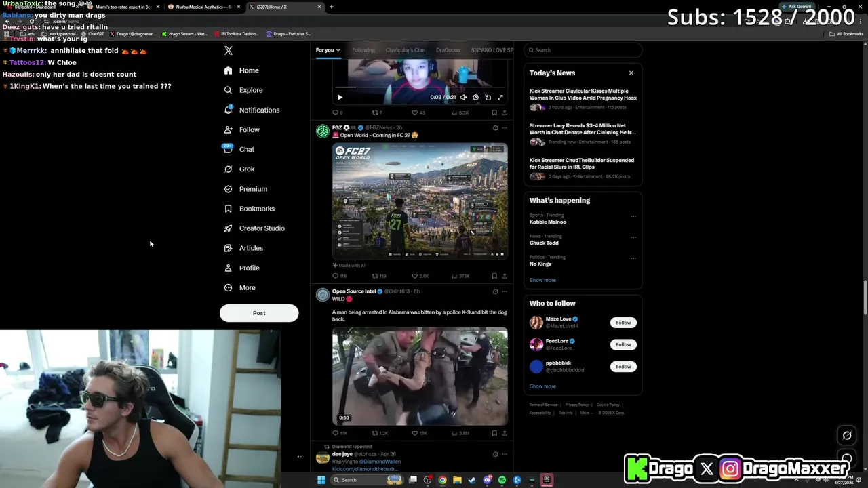Open more options on the FGZ post
The image size is (868, 488).
(504, 127)
